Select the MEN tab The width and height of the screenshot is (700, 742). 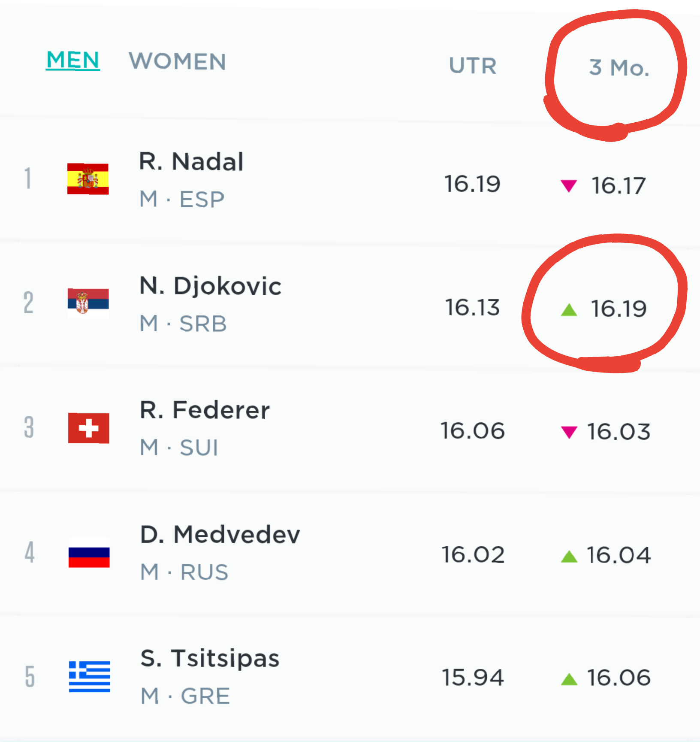point(73,60)
